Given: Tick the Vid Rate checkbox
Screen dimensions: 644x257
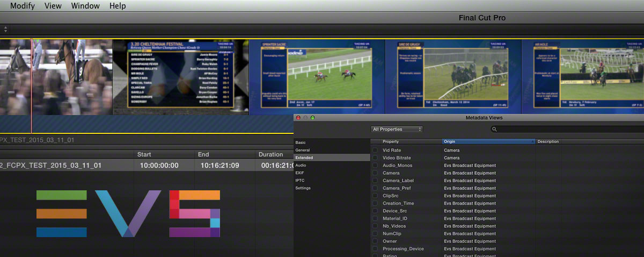Looking at the screenshot, I should click(x=375, y=151).
